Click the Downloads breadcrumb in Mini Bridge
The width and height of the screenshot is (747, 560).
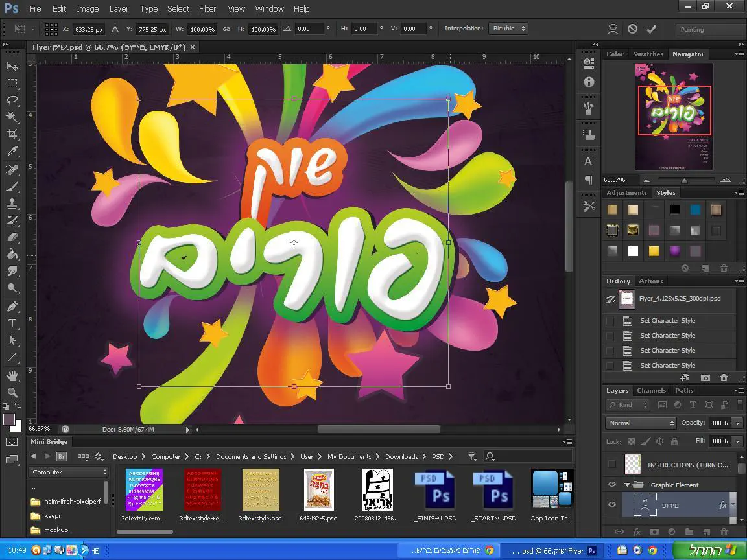coord(401,456)
